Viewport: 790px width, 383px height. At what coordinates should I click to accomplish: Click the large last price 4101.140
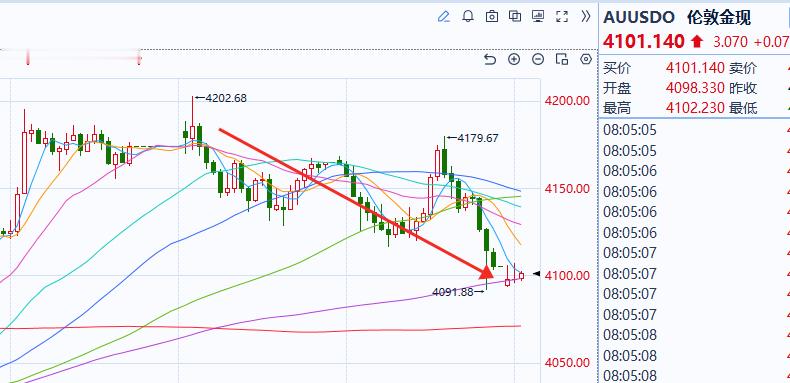[x=644, y=41]
